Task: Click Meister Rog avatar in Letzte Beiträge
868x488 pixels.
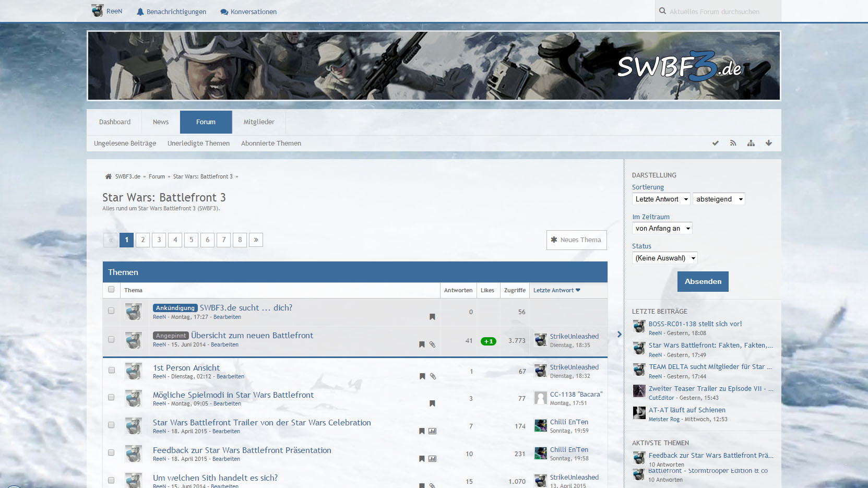Action: pyautogui.click(x=639, y=413)
